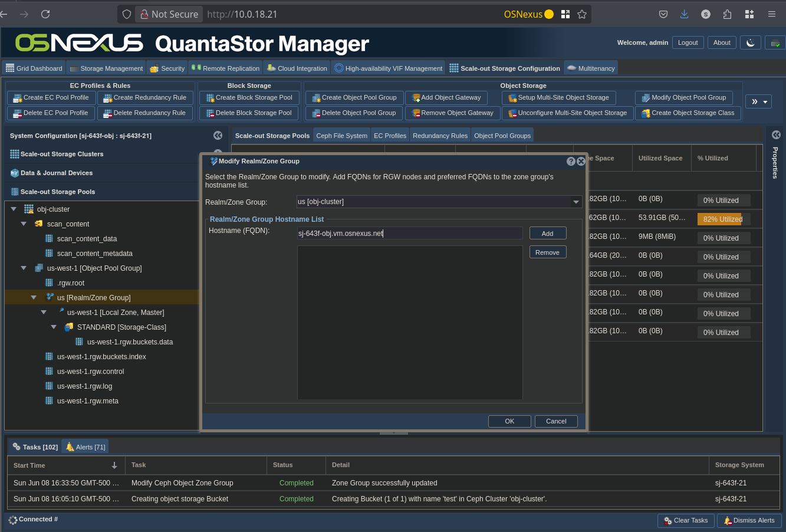Open the Realm/Zone Group dropdown

point(575,202)
